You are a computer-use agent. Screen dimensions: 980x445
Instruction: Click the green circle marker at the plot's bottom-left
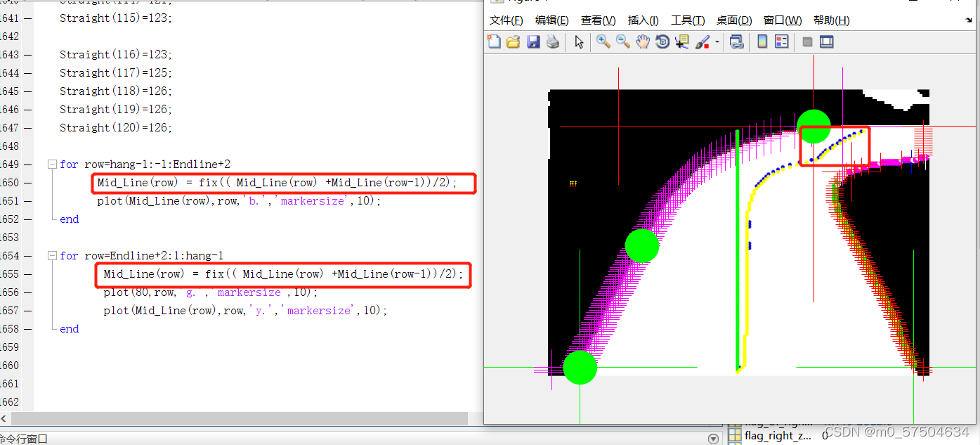click(580, 368)
